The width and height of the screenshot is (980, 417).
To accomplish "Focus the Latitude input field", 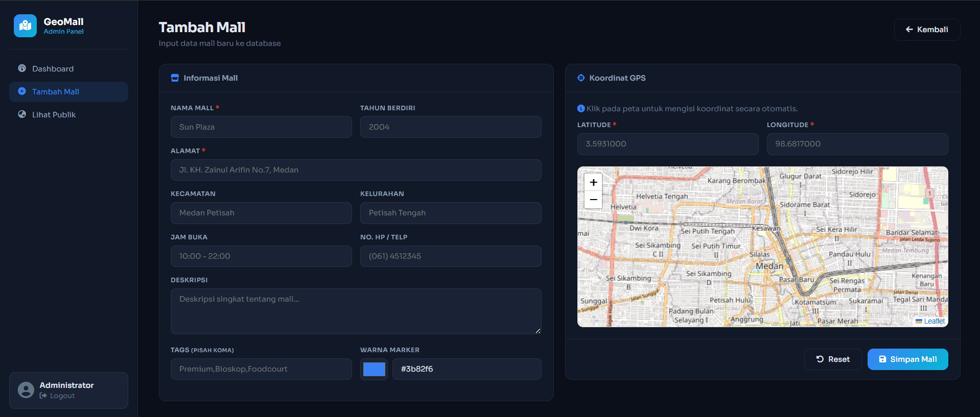I will [x=668, y=144].
